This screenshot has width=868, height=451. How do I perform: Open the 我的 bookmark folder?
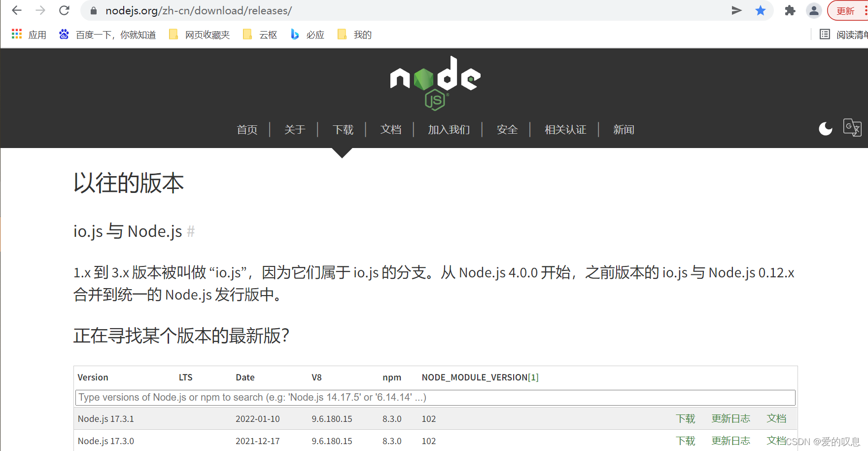[354, 35]
